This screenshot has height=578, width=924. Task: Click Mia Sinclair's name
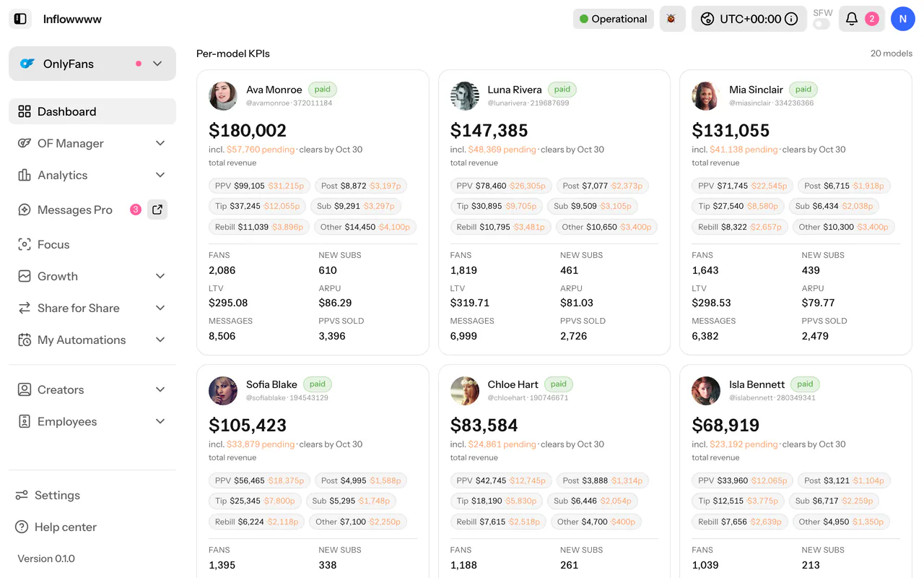tap(756, 90)
